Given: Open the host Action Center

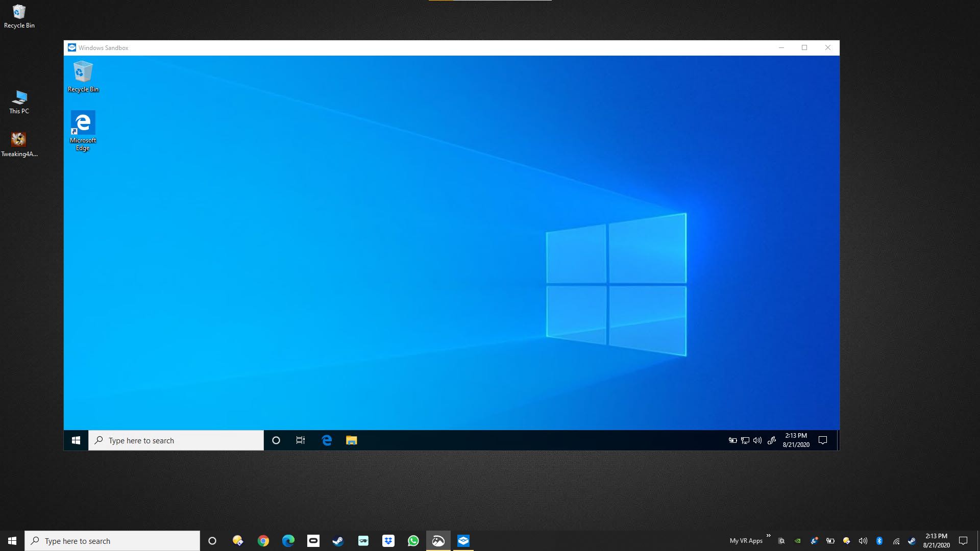Looking at the screenshot, I should 963,541.
